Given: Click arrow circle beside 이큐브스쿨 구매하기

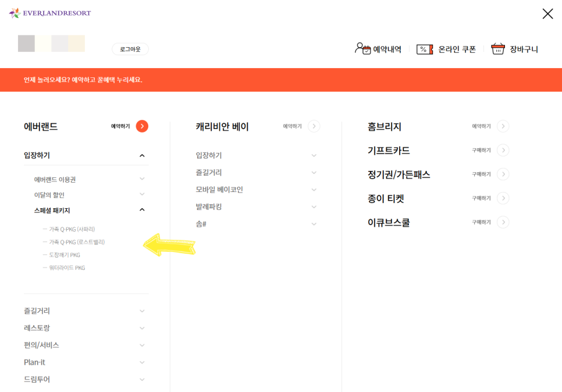Looking at the screenshot, I should [503, 222].
